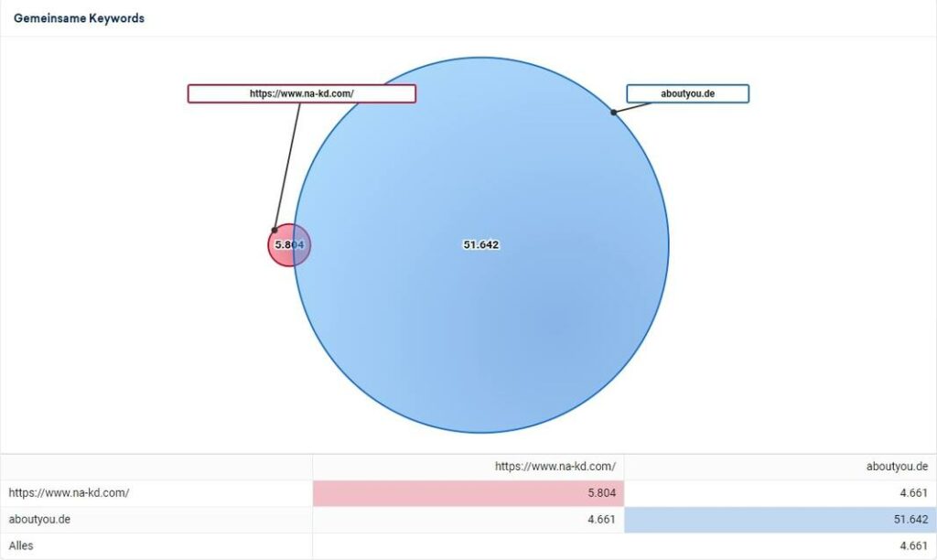This screenshot has height=560, width=937.
Task: Select the aboutyou.de row label in the table
Action: (40, 520)
